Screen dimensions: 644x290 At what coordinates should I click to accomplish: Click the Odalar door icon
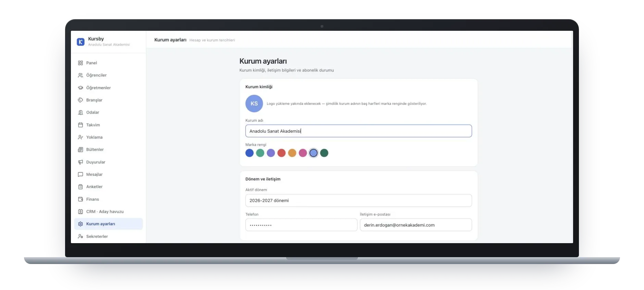pos(80,113)
